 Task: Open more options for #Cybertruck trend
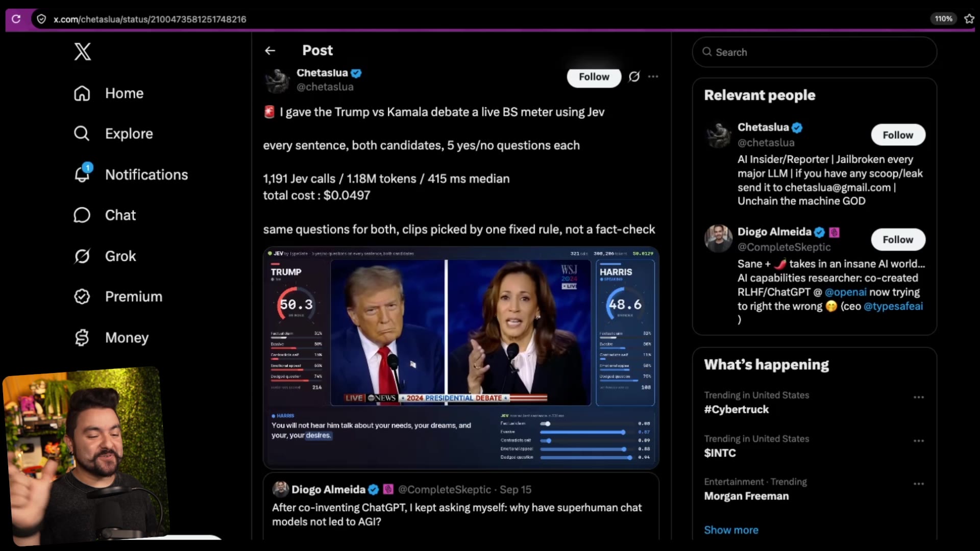[x=918, y=397]
